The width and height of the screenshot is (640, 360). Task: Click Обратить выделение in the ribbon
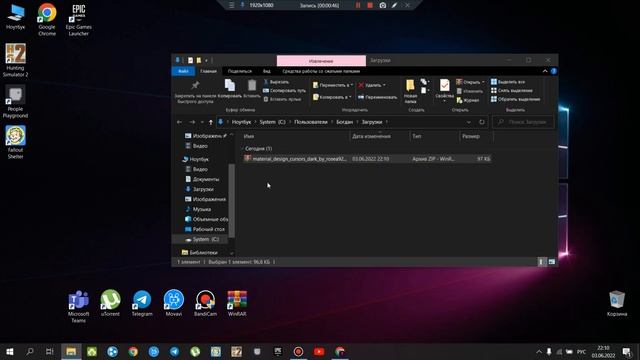pyautogui.click(x=515, y=99)
